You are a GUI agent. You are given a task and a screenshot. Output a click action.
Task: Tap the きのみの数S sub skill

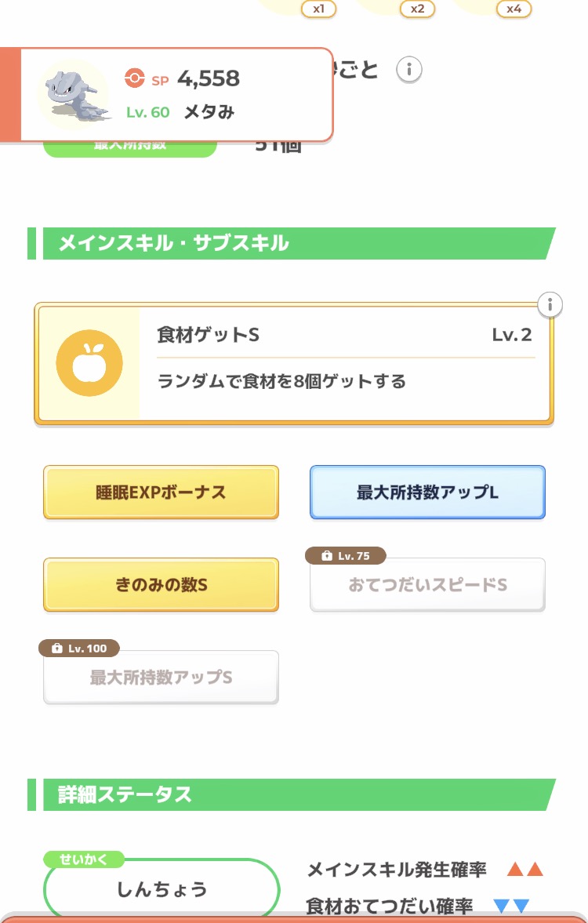coord(161,585)
